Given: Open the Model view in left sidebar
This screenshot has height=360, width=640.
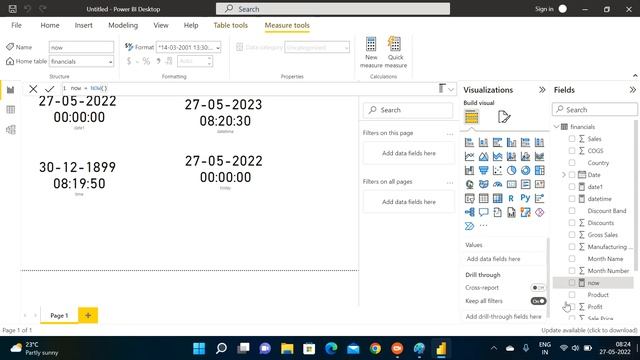Looking at the screenshot, I should click(x=11, y=130).
